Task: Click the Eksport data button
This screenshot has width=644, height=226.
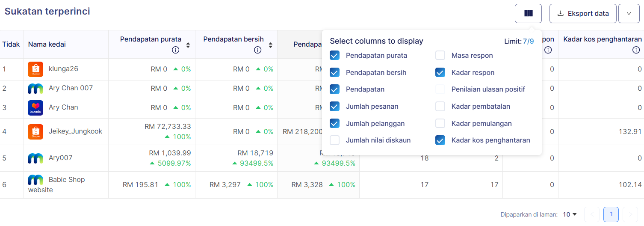Action: coord(583,13)
